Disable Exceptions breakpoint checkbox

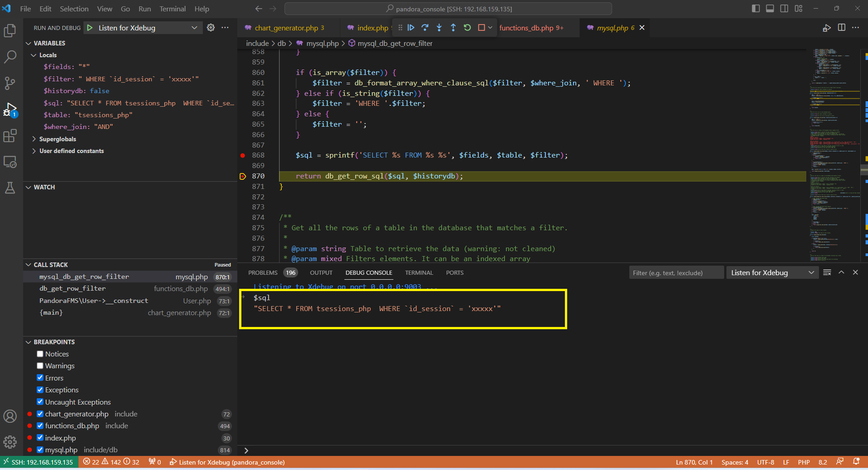40,390
